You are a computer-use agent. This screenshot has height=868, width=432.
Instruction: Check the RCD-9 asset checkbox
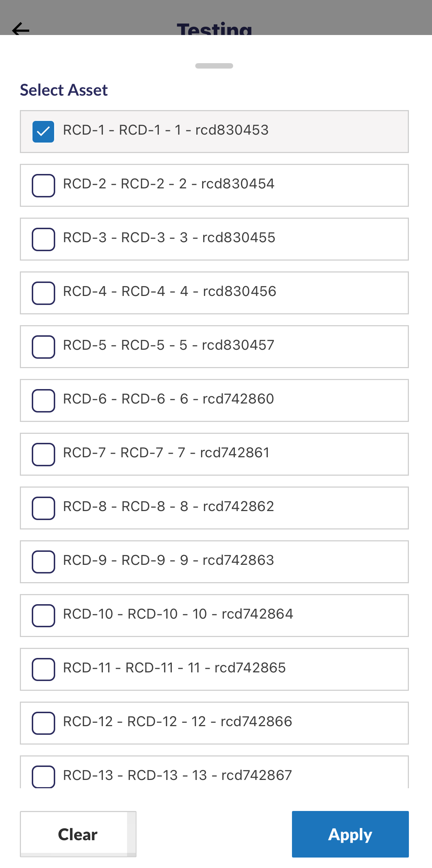pyautogui.click(x=43, y=562)
